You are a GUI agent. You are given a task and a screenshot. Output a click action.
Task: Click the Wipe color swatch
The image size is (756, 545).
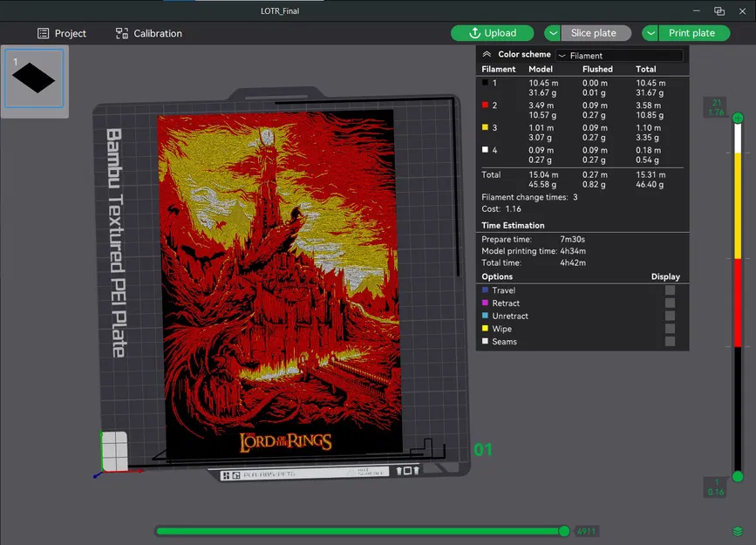pyautogui.click(x=485, y=328)
